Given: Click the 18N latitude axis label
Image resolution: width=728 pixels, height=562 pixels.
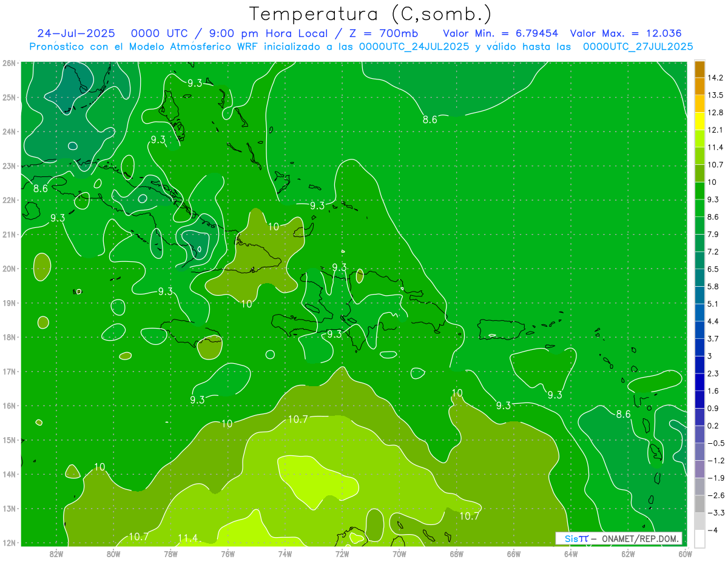Looking at the screenshot, I should pos(8,337).
